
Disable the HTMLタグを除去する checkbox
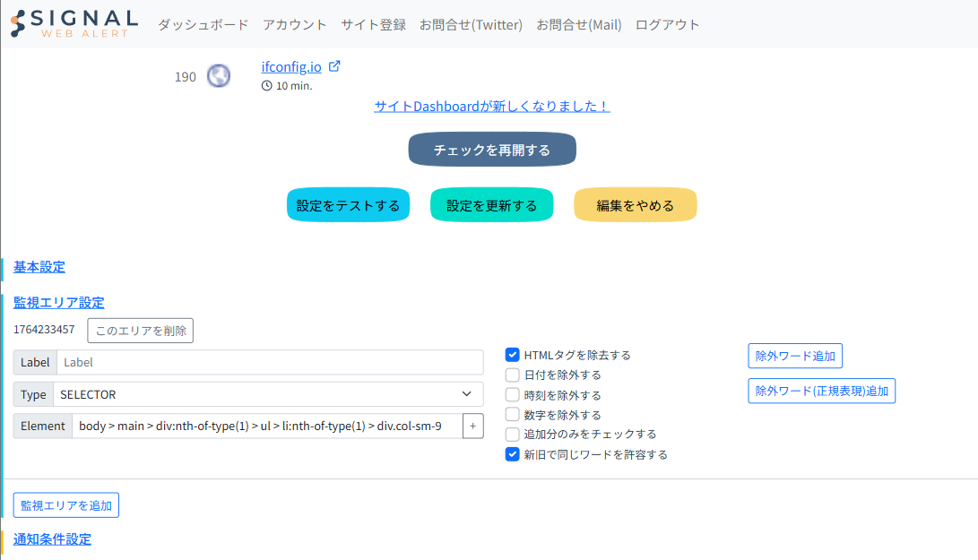[x=513, y=355]
